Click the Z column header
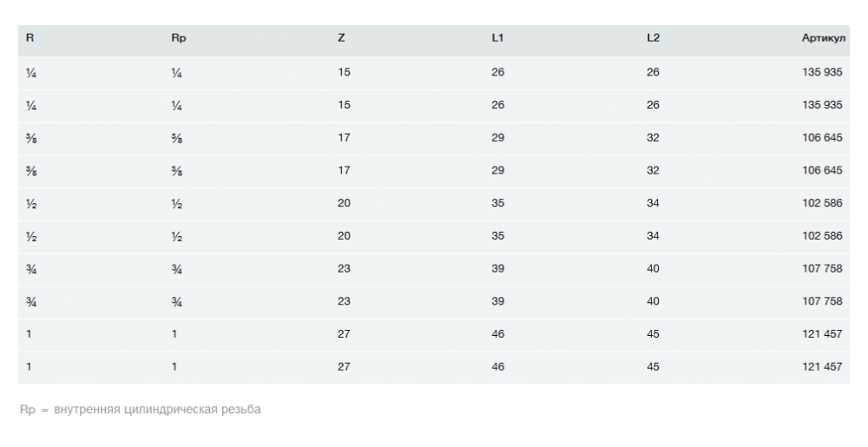 pos(341,39)
